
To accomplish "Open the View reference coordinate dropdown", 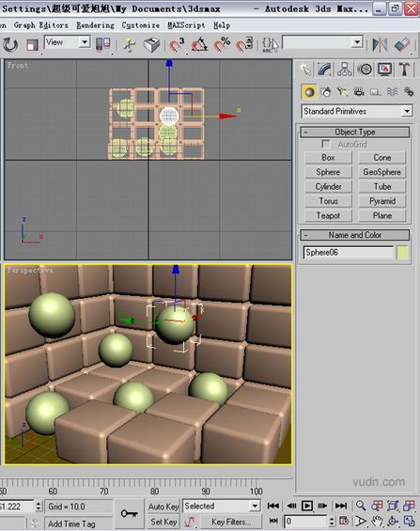I will [x=67, y=42].
